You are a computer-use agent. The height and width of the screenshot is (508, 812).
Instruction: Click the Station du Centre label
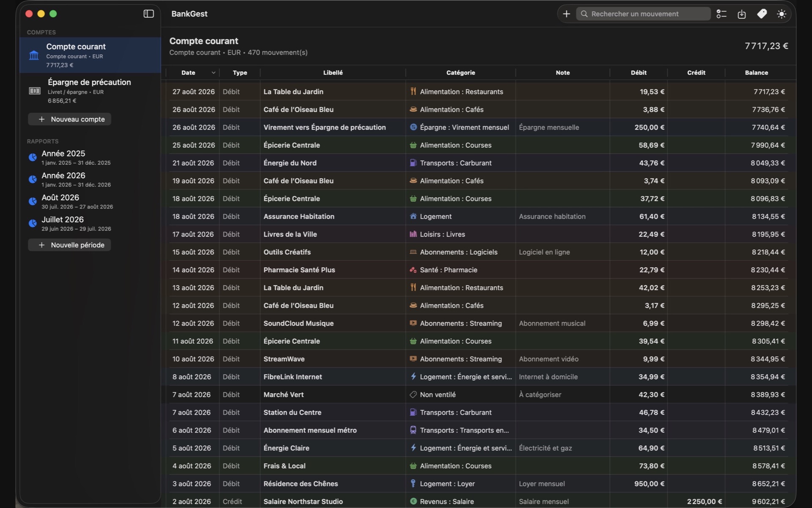pos(292,412)
